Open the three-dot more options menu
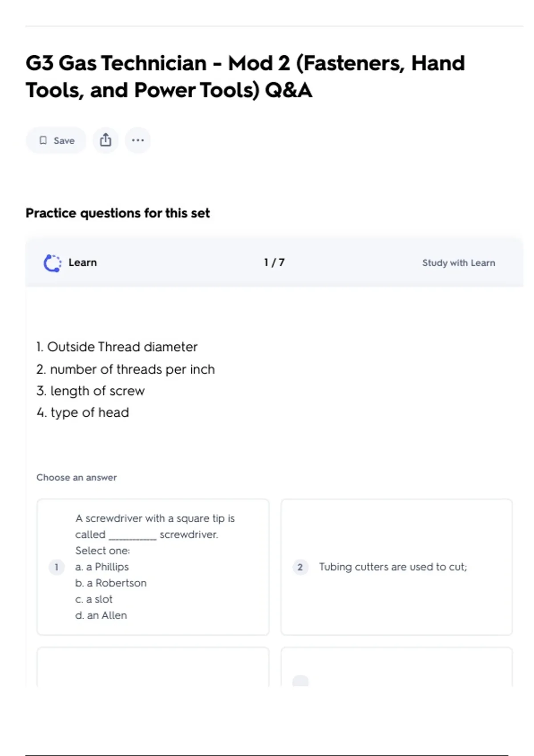Image resolution: width=534 pixels, height=756 pixels. 138,141
